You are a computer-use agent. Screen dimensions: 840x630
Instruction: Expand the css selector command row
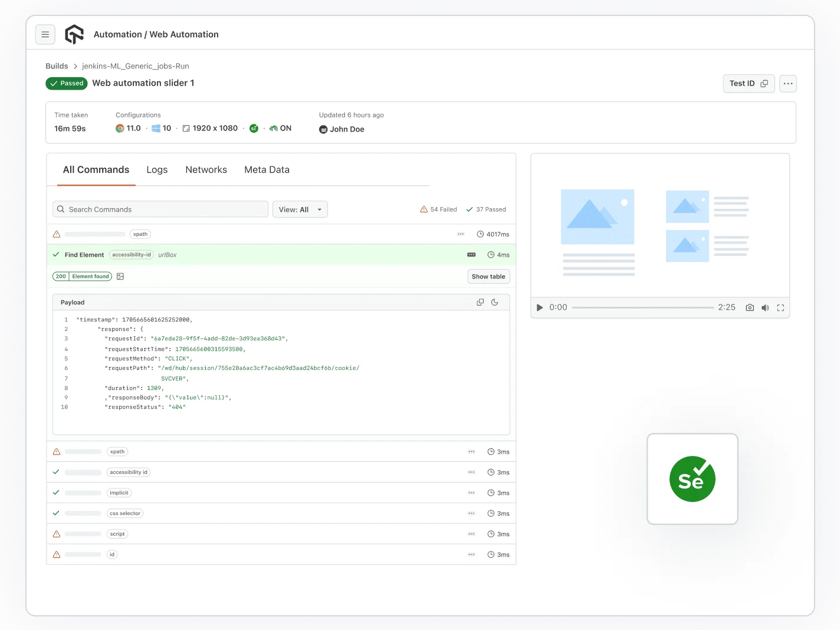pyautogui.click(x=281, y=513)
